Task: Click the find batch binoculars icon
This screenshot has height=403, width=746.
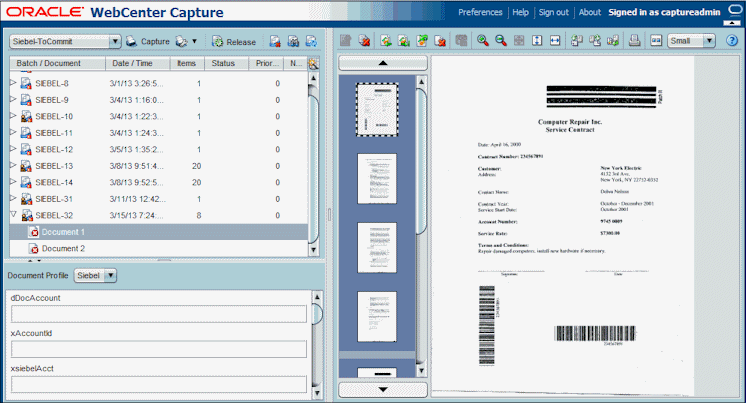Action: pyautogui.click(x=293, y=41)
